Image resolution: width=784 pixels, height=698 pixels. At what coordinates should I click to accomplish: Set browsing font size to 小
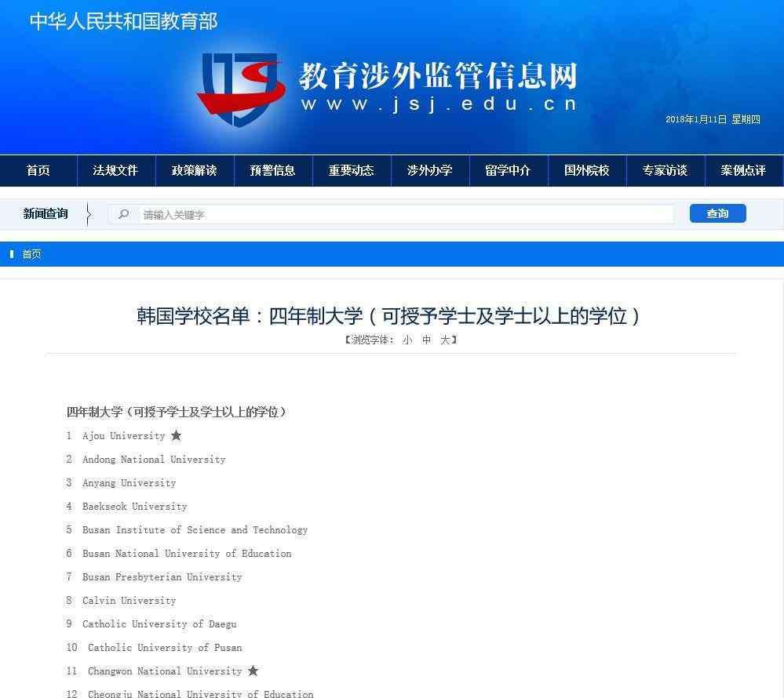(x=407, y=340)
